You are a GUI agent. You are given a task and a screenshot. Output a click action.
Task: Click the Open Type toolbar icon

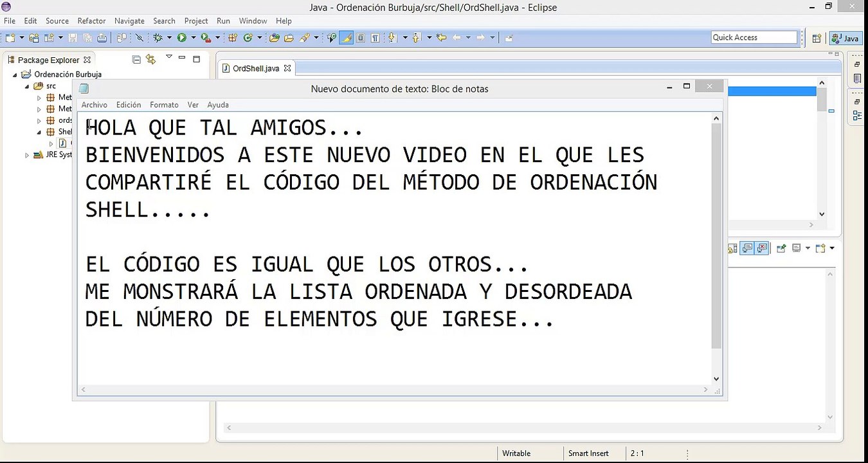pos(274,38)
